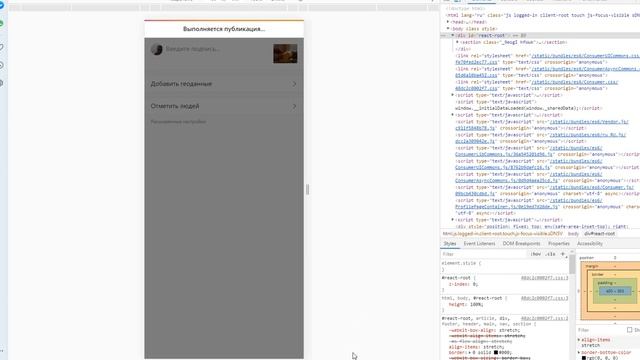
Task: Open Расширенные настройки link
Action: pos(178,122)
